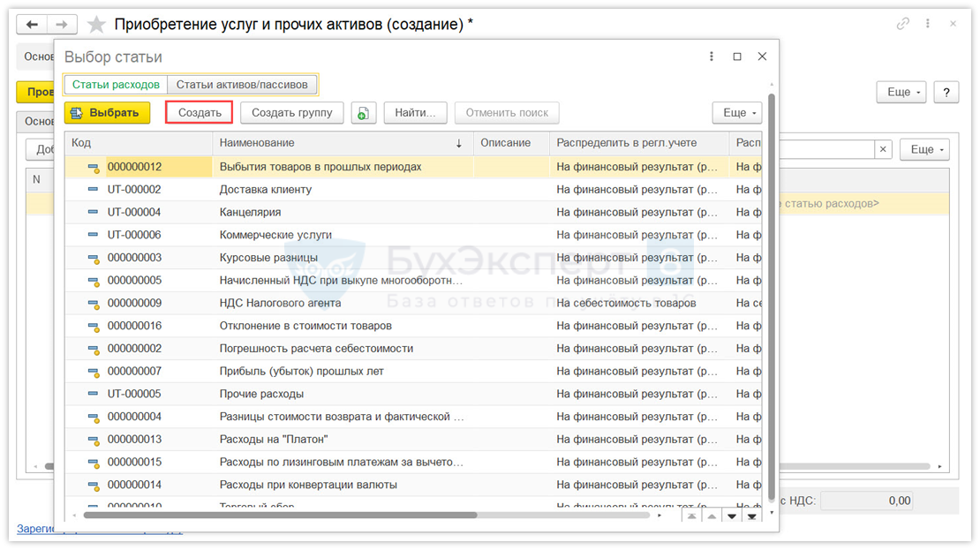Click row icon of item UT-000005
Screen dimensions: 980x550
[93, 394]
